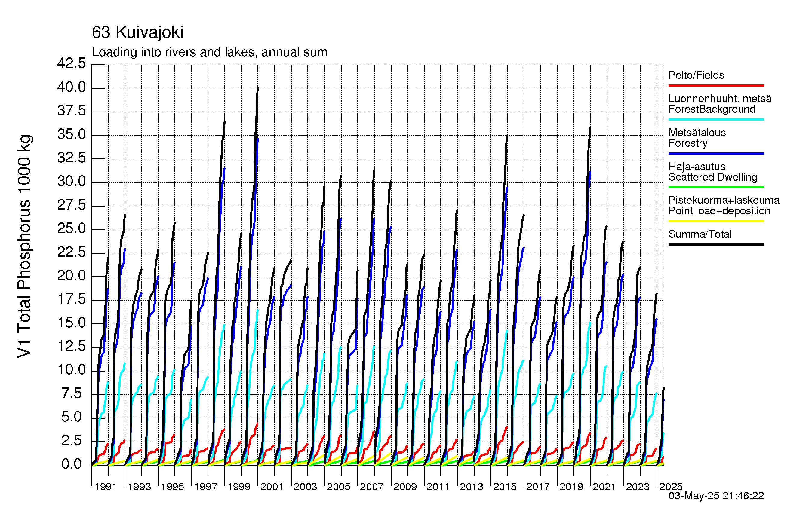Click the Y-axis value 37.5
Image resolution: width=812 pixels, height=511 pixels.
72,111
